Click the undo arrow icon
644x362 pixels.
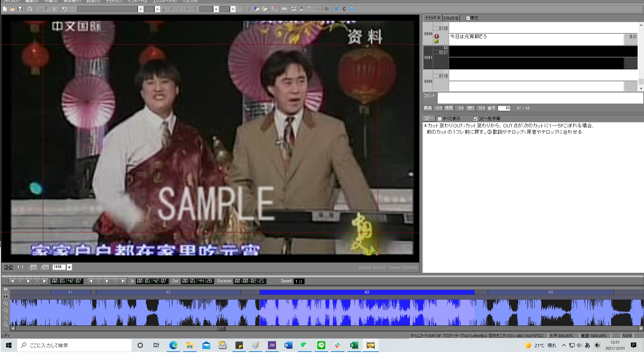click(65, 9)
